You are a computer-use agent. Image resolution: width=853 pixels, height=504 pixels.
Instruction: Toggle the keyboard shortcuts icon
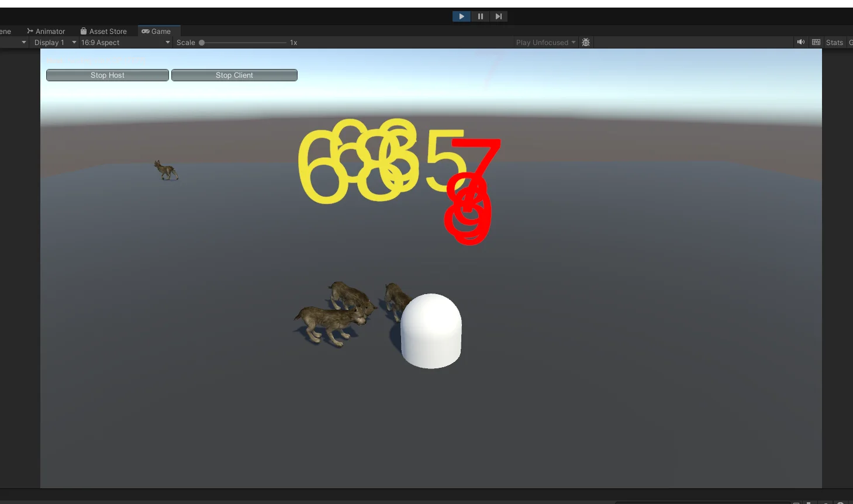pyautogui.click(x=816, y=42)
